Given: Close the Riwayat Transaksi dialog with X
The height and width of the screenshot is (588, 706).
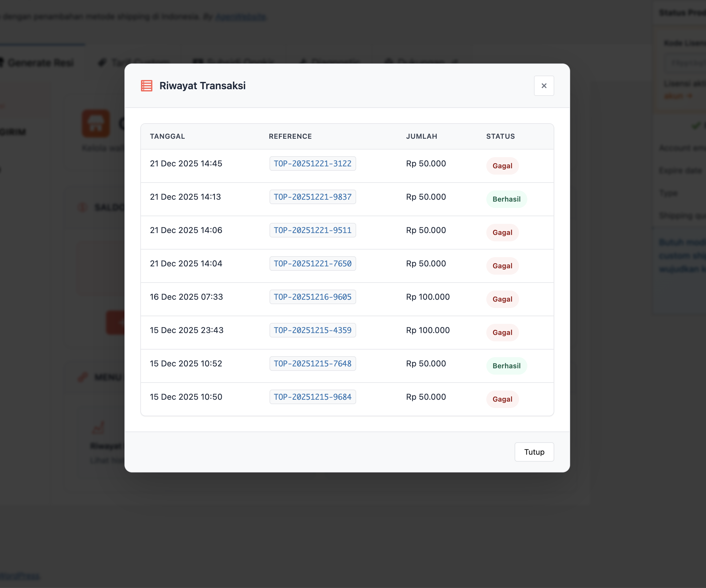Looking at the screenshot, I should pos(543,86).
